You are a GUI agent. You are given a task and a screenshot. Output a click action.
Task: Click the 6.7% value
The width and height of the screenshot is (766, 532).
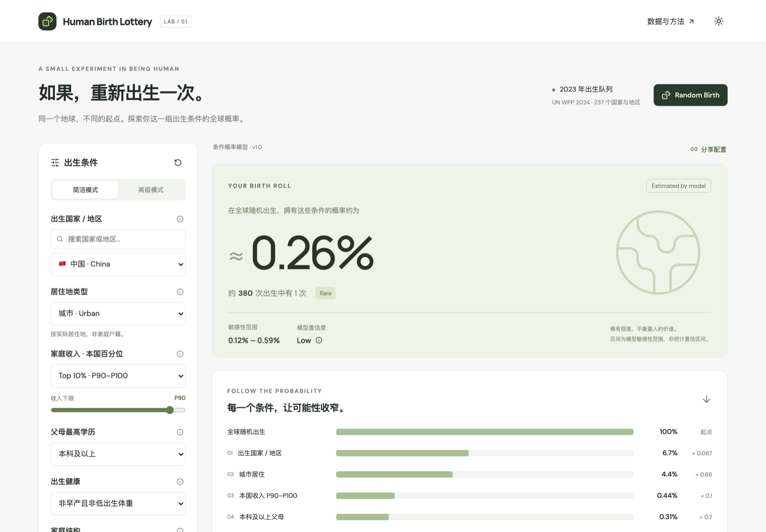670,453
